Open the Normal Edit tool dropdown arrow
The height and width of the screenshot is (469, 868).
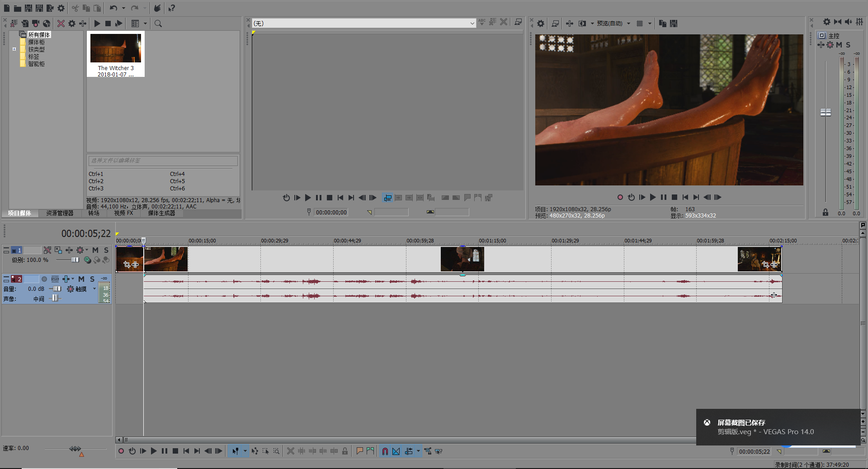tap(245, 451)
